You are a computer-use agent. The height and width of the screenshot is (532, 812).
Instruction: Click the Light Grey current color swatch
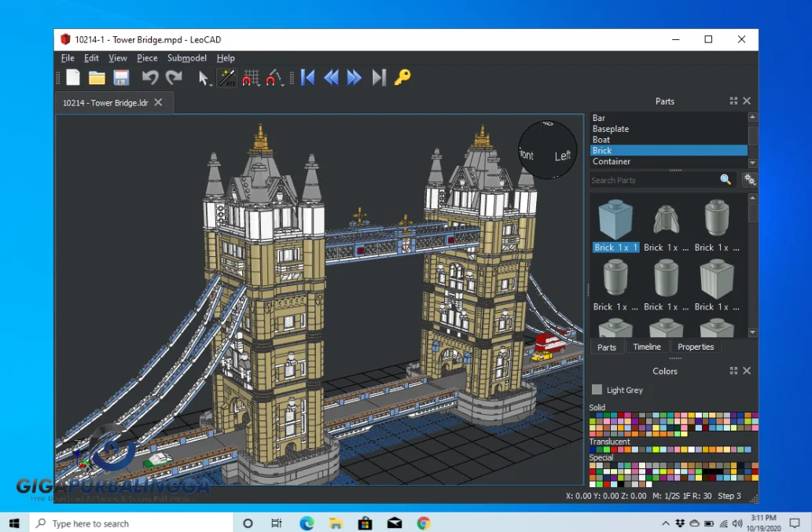[597, 390]
